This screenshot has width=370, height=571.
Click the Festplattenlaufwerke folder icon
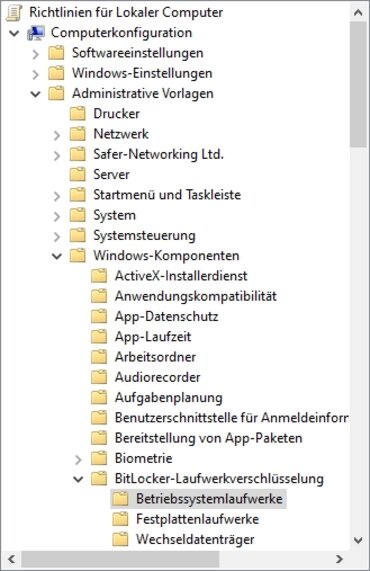120,519
